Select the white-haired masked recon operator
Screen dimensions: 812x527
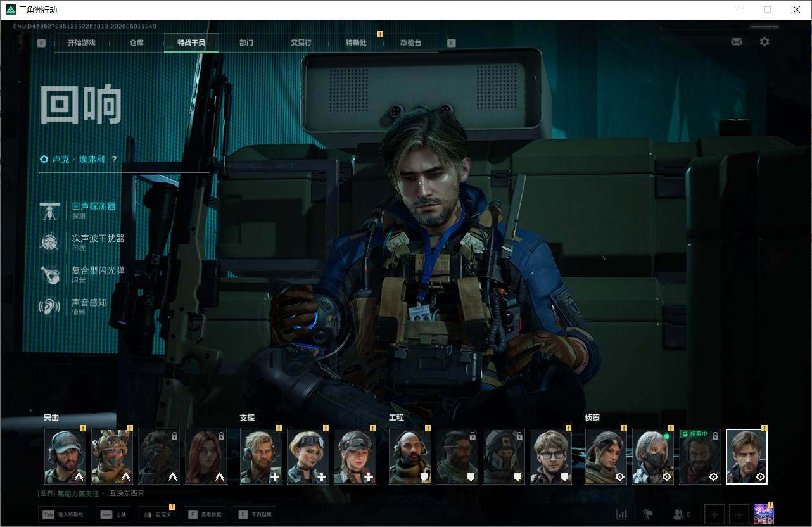point(653,457)
